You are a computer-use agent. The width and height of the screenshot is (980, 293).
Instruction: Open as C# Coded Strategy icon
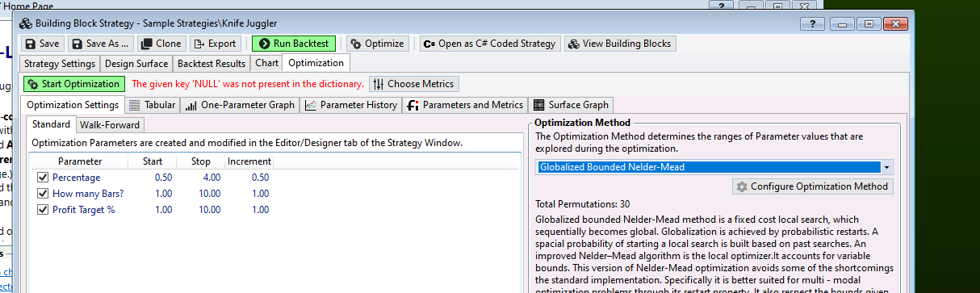click(429, 44)
